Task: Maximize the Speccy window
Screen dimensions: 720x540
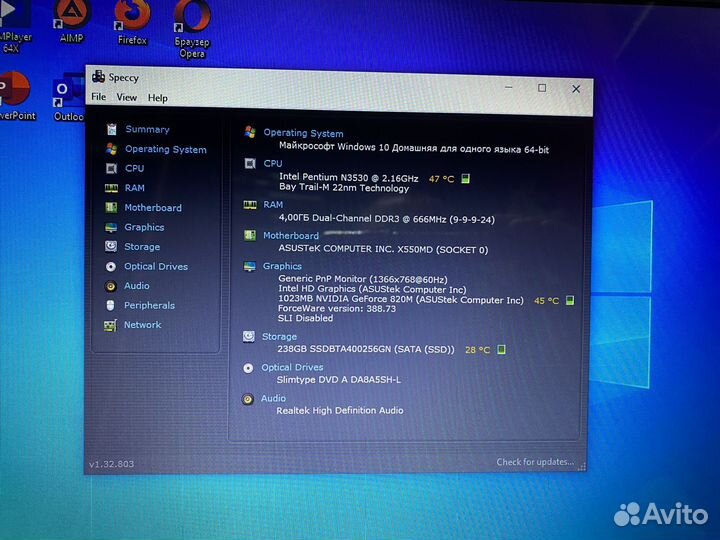Action: (x=542, y=88)
